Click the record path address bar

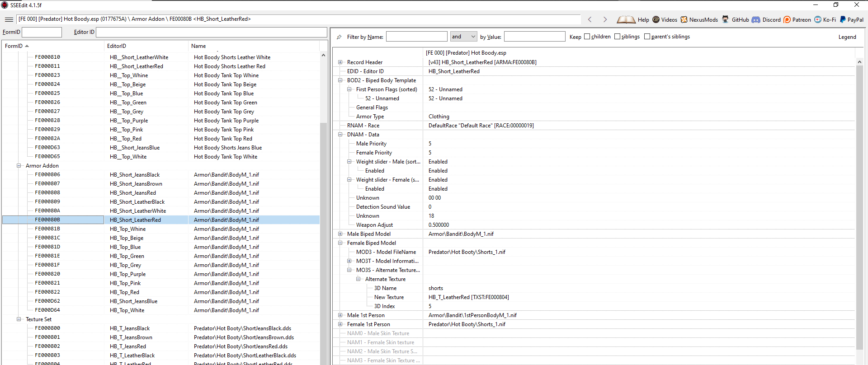(x=298, y=19)
